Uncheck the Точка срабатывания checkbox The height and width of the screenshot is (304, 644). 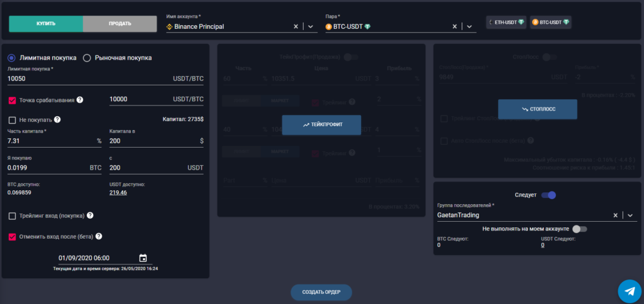[12, 100]
